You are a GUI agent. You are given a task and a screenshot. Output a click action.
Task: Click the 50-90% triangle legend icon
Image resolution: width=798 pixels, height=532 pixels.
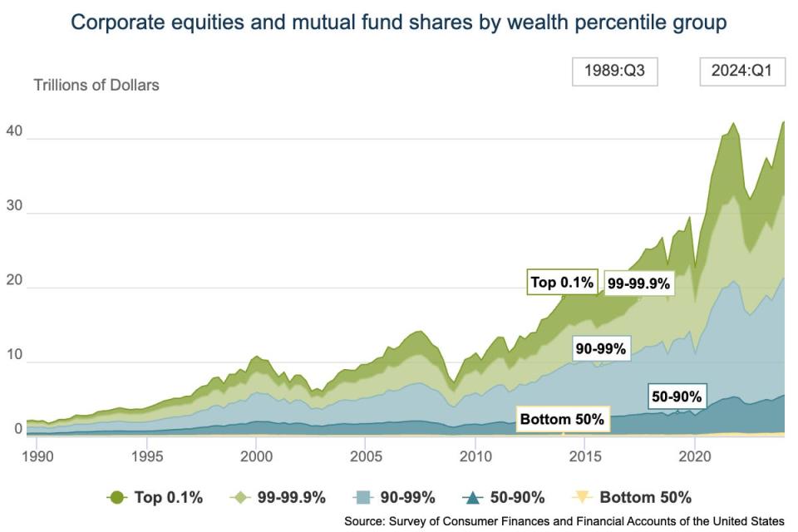pyautogui.click(x=472, y=497)
